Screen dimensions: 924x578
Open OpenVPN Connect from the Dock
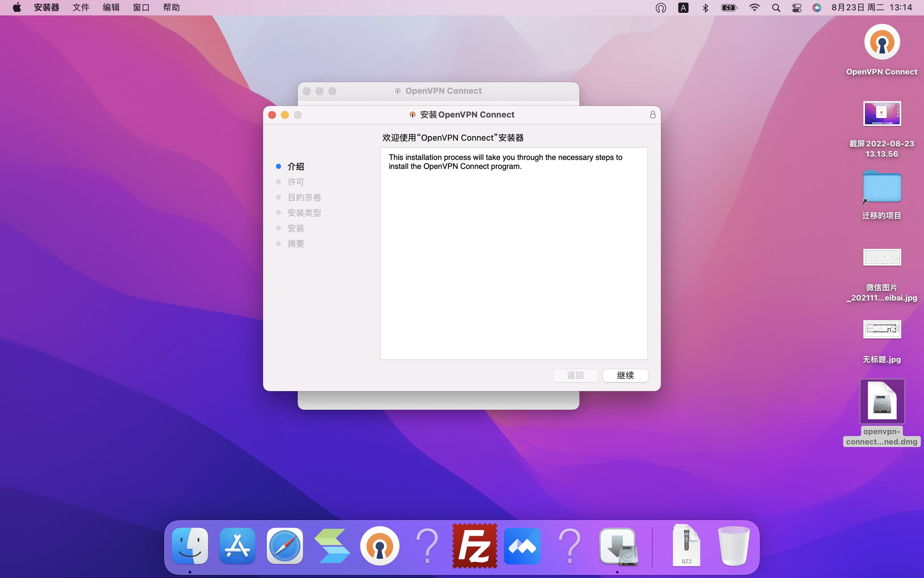point(380,546)
